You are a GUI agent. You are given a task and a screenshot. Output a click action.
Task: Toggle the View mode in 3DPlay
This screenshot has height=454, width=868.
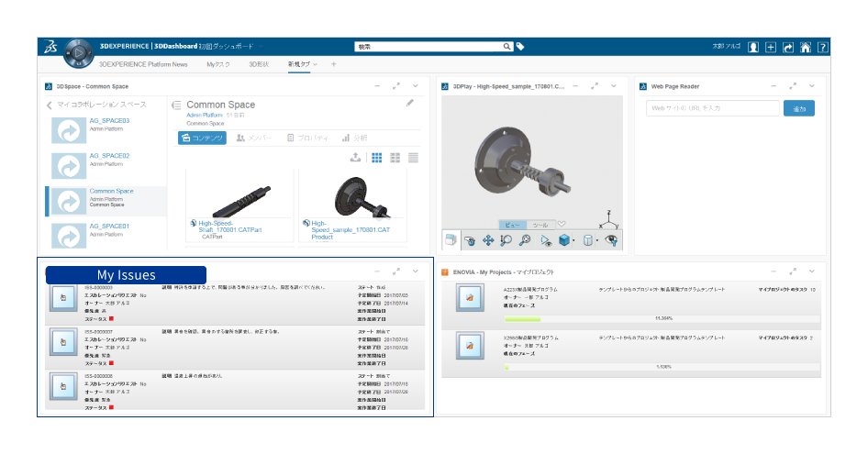tap(512, 225)
